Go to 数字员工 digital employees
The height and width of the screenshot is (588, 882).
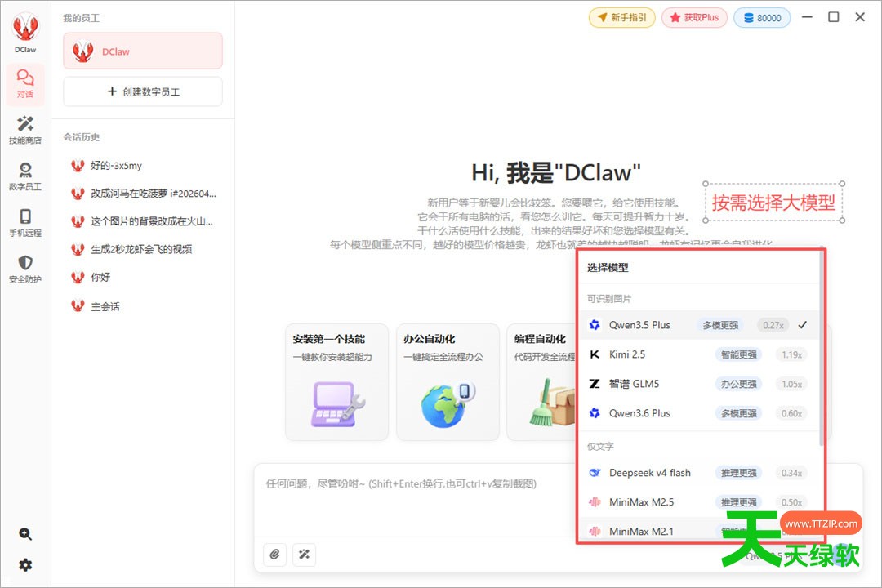pyautogui.click(x=25, y=176)
